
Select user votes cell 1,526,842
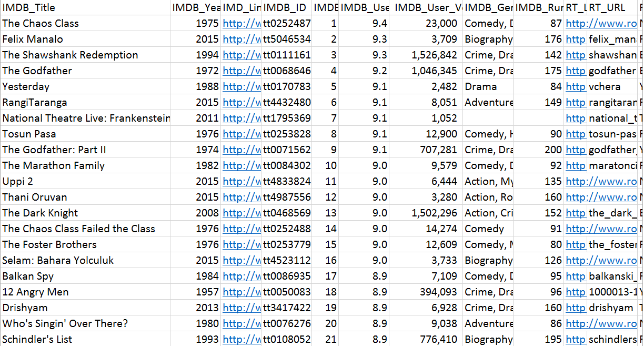point(427,55)
